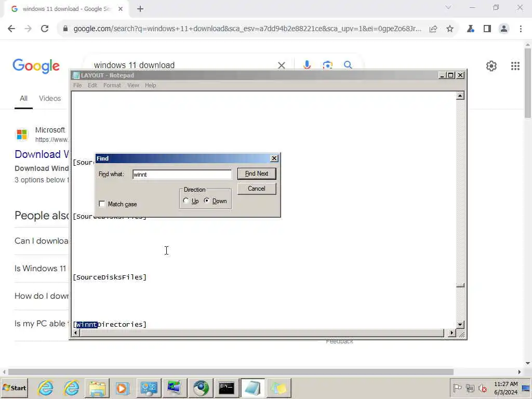The image size is (532, 399).
Task: Click the [WinntDirectories] line in Notepad
Action: click(x=110, y=325)
